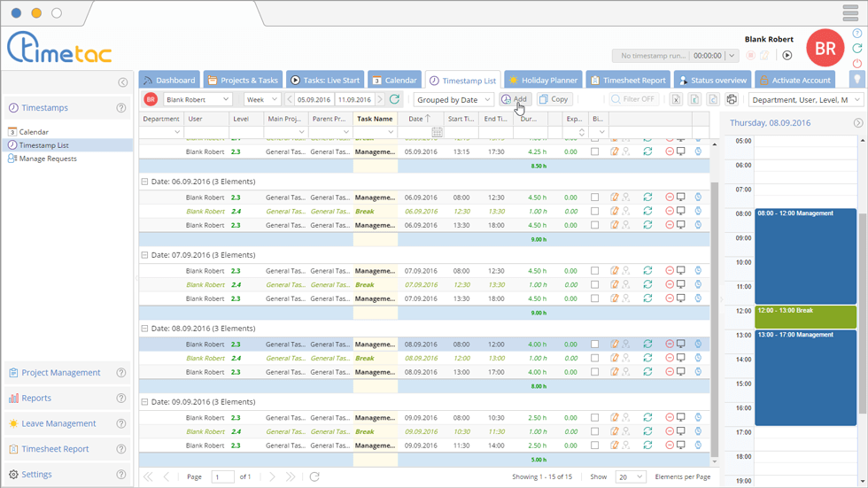Collapse the Date: 07.09.2016 group
The width and height of the screenshot is (868, 488).
pyautogui.click(x=144, y=255)
